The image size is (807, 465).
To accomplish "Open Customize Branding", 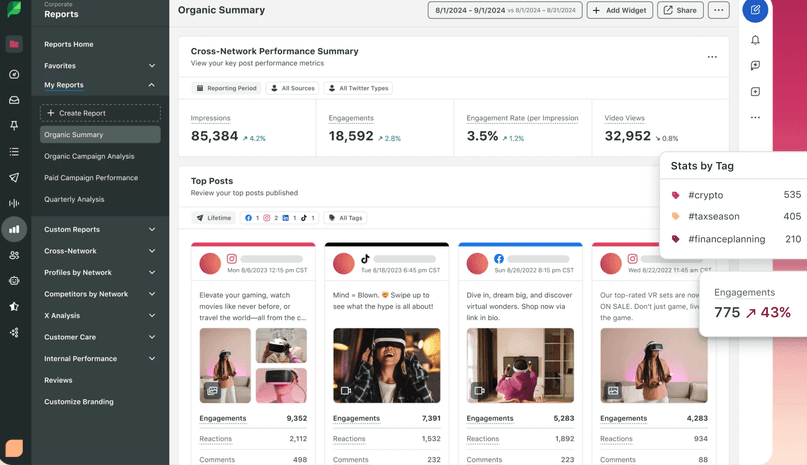I will (x=79, y=402).
